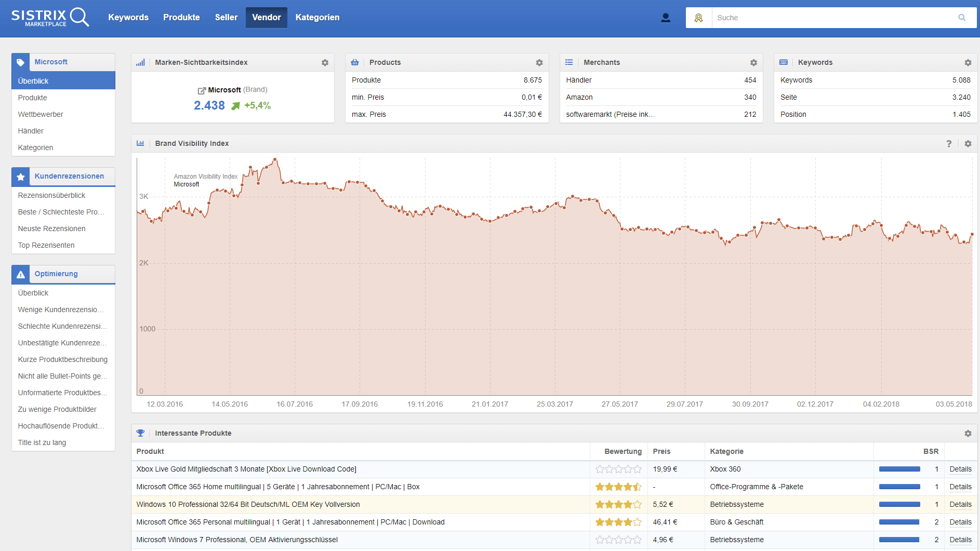The width and height of the screenshot is (980, 551).
Task: Open the user account icon
Action: click(x=665, y=18)
